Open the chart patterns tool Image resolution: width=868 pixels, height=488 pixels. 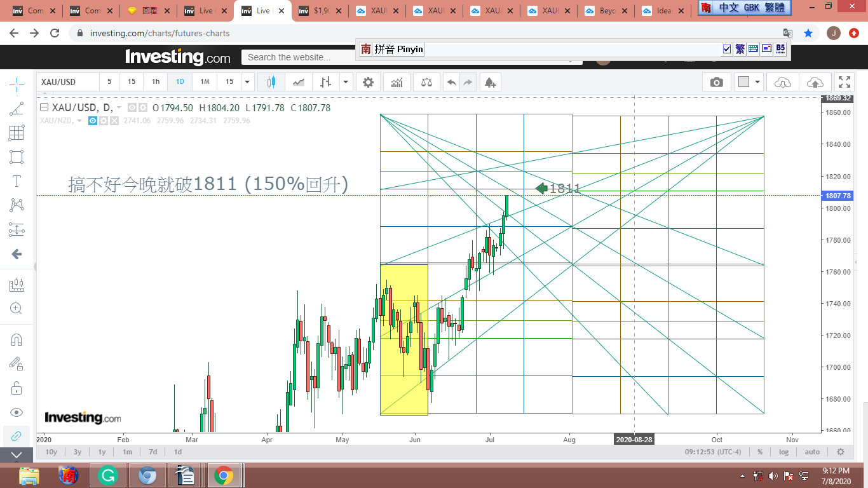(x=17, y=205)
